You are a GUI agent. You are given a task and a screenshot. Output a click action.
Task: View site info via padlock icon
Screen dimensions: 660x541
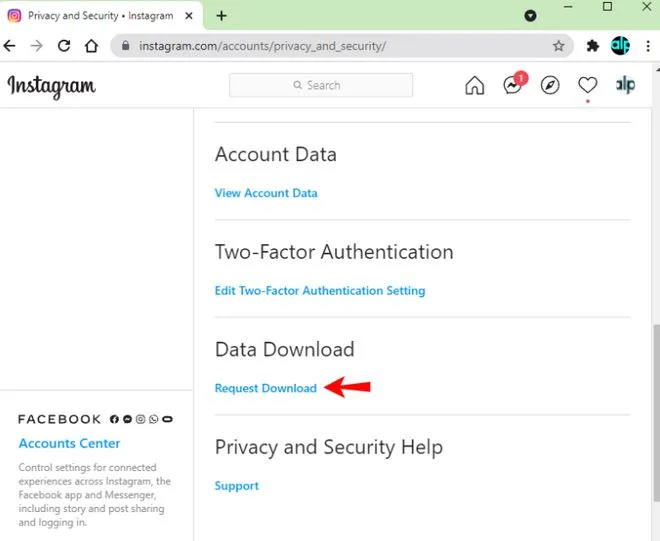tap(125, 45)
